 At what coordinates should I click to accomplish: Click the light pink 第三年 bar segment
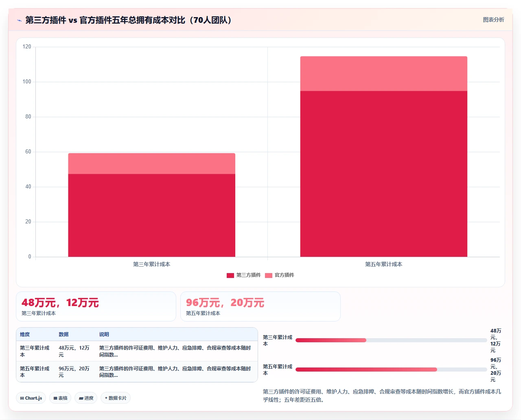tap(151, 164)
